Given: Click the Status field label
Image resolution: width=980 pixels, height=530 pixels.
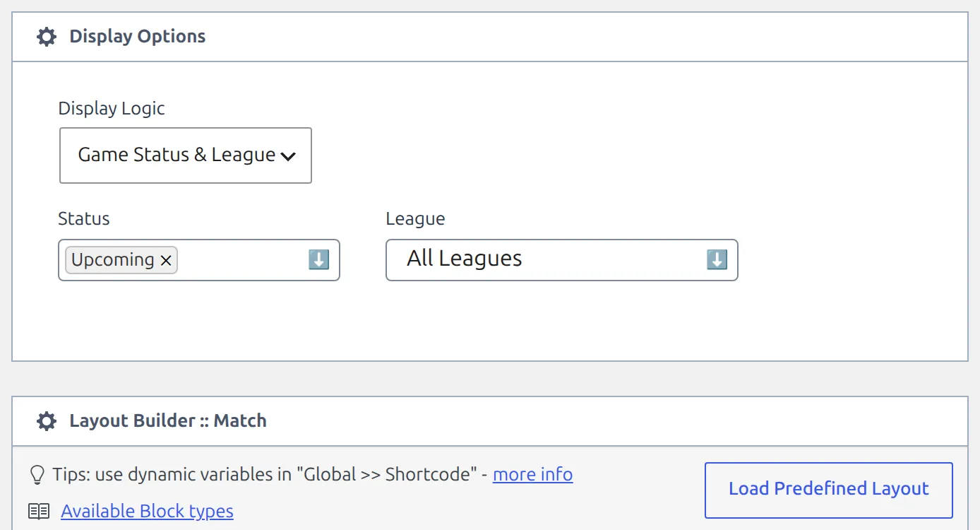Looking at the screenshot, I should [84, 218].
